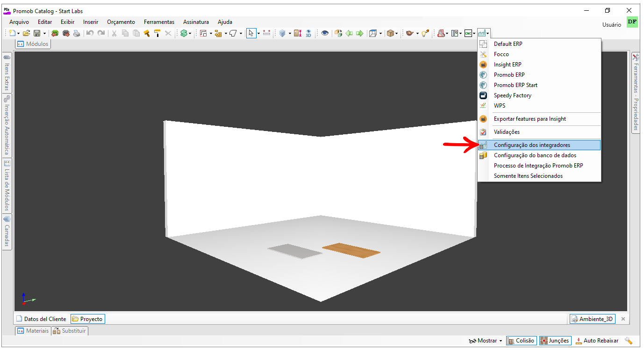Viewport: 644px width, 350px height.
Task: Select the paint roller tool
Action: click(157, 33)
